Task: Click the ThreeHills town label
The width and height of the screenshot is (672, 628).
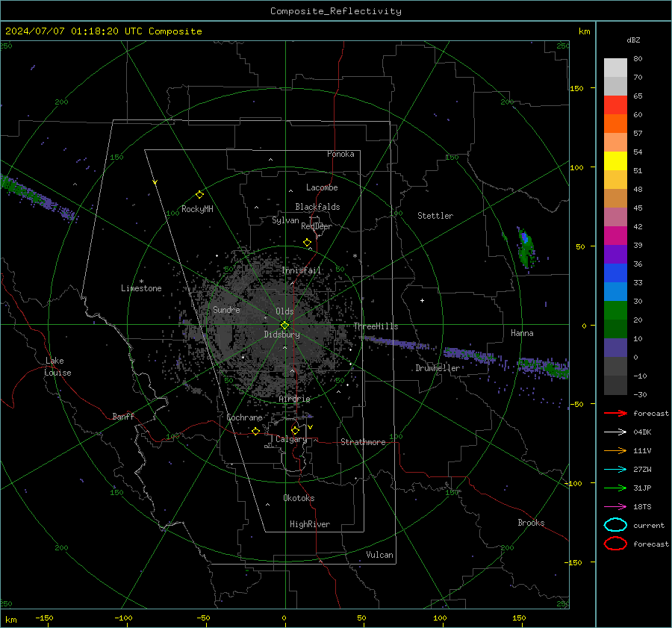Action: click(376, 326)
